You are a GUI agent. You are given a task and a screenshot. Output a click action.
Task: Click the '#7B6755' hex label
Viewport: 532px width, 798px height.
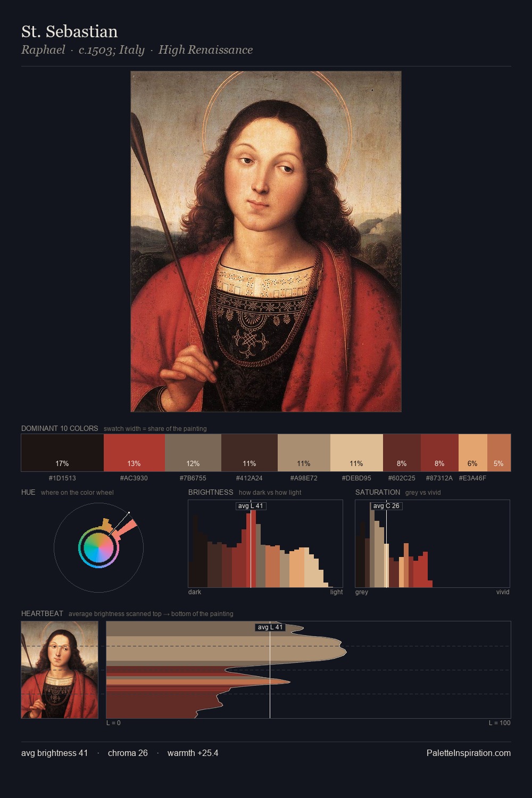(193, 478)
